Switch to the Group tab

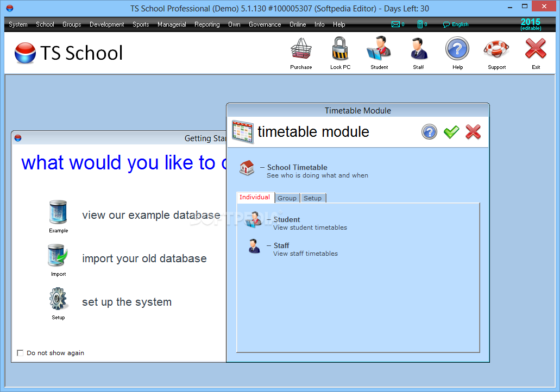click(287, 198)
